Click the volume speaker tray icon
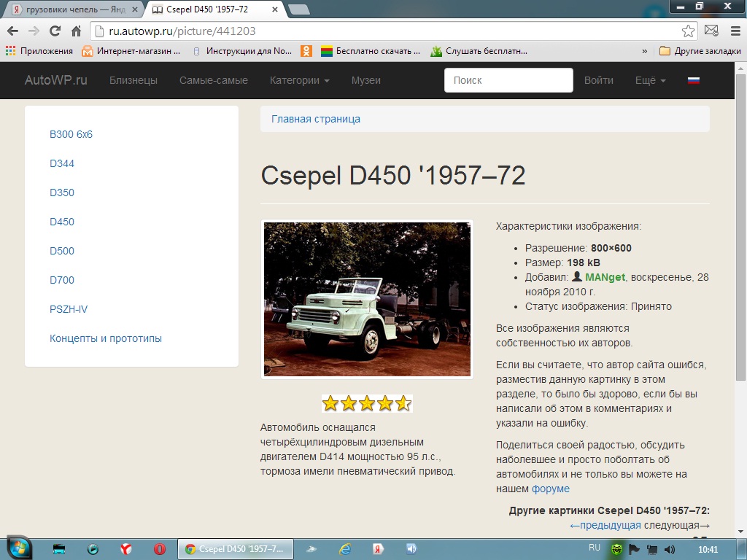The height and width of the screenshot is (560, 747). [x=670, y=549]
